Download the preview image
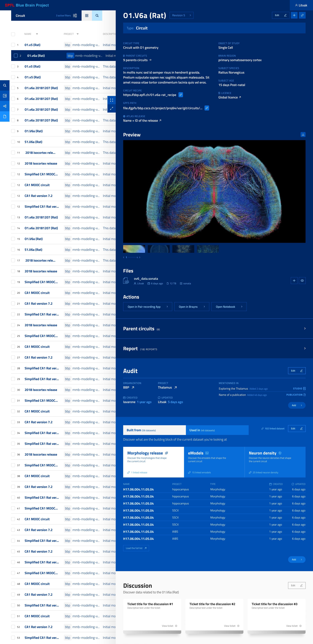Image resolution: width=313 pixels, height=644 pixels. (303, 135)
